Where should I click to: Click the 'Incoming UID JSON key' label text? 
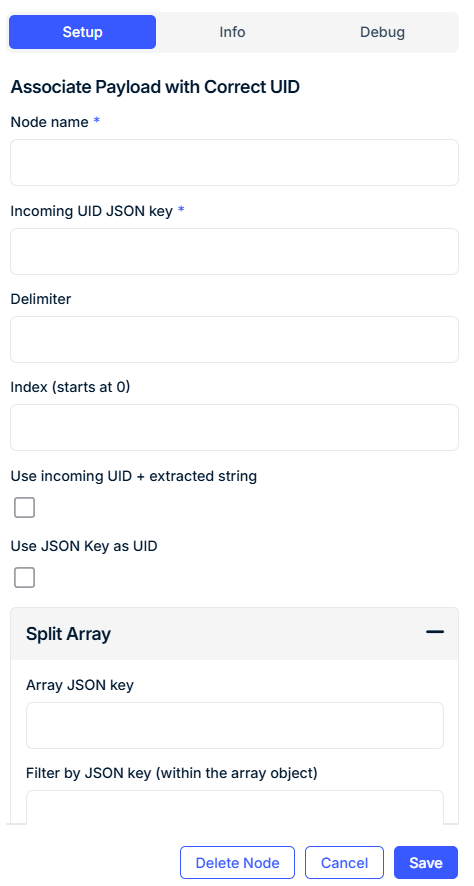[x=92, y=211]
